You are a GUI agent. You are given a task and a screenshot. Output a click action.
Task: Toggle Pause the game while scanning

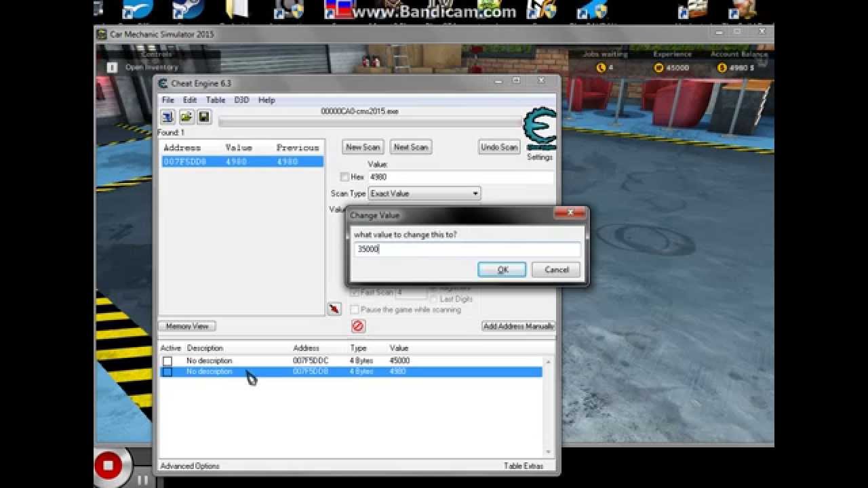pos(354,310)
